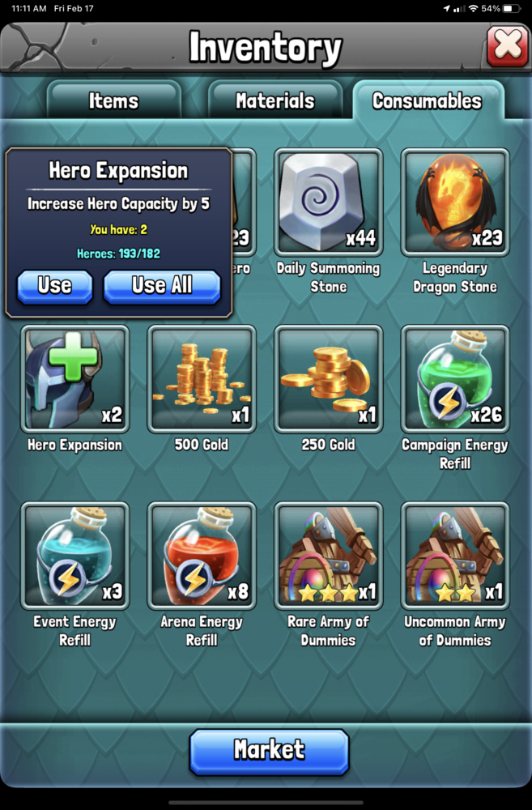Screen dimensions: 532x810
Task: Select the green Campaign Energy Refill potion
Action: (455, 378)
